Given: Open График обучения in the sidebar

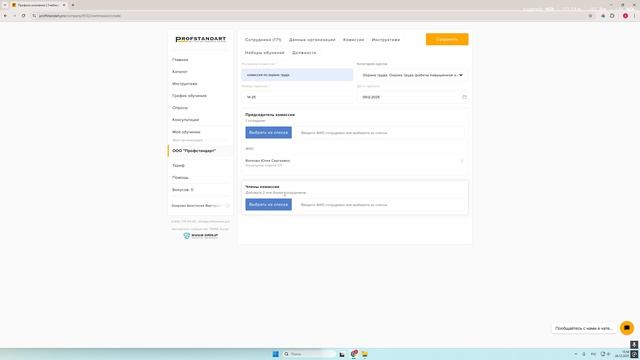Looking at the screenshot, I should pos(189,96).
